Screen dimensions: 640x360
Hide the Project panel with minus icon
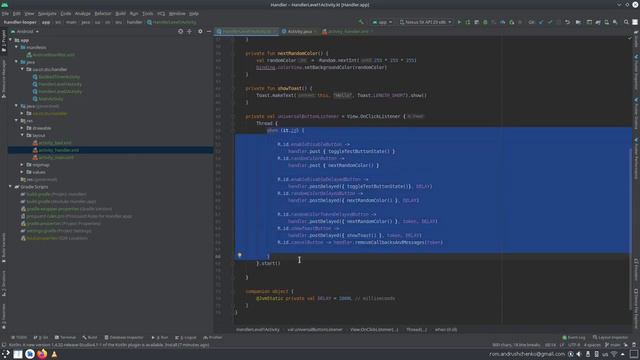209,31
